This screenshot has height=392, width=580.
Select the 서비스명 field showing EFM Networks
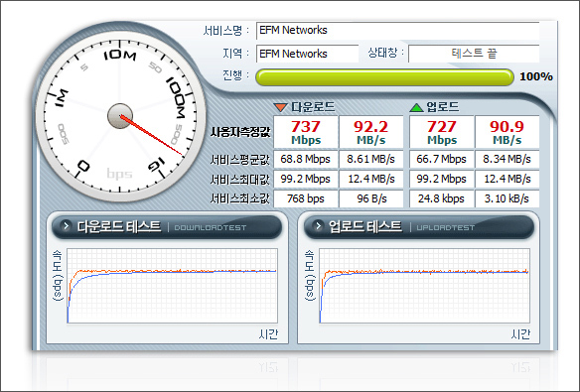pyautogui.click(x=397, y=31)
